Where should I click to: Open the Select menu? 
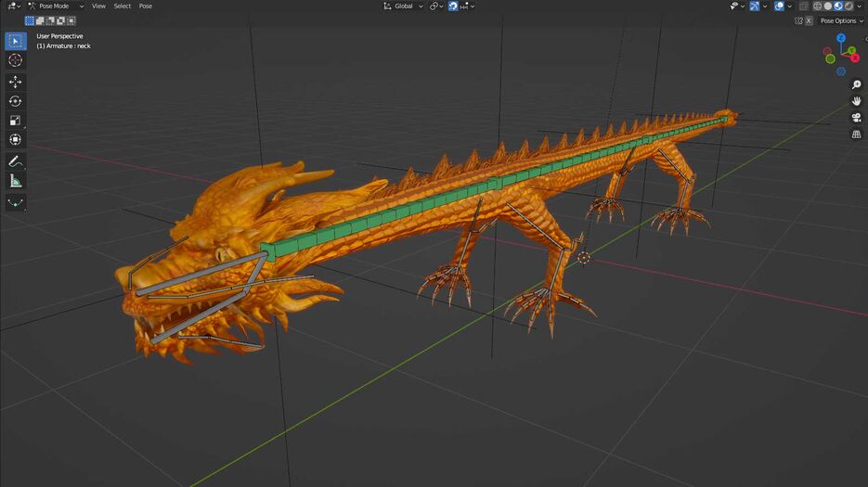tap(123, 6)
